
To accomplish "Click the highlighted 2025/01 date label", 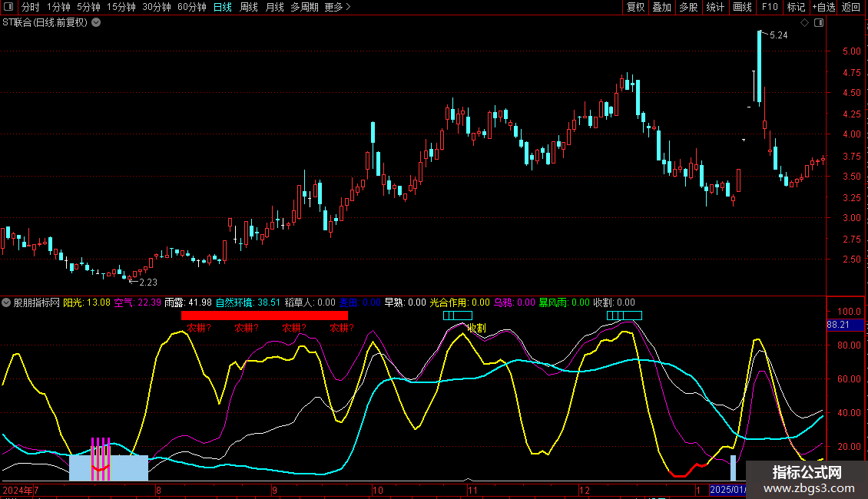I will tap(728, 490).
